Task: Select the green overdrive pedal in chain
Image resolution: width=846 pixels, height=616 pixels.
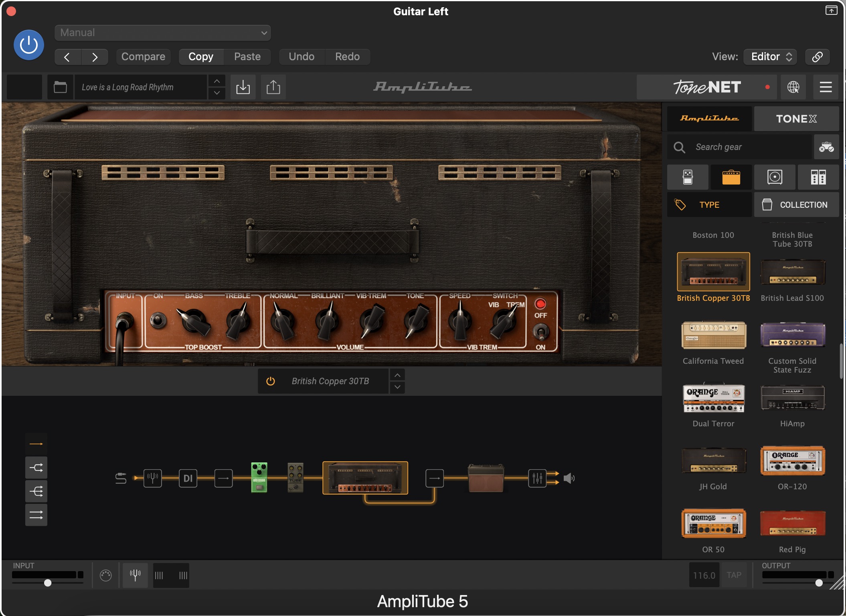Action: pyautogui.click(x=259, y=477)
